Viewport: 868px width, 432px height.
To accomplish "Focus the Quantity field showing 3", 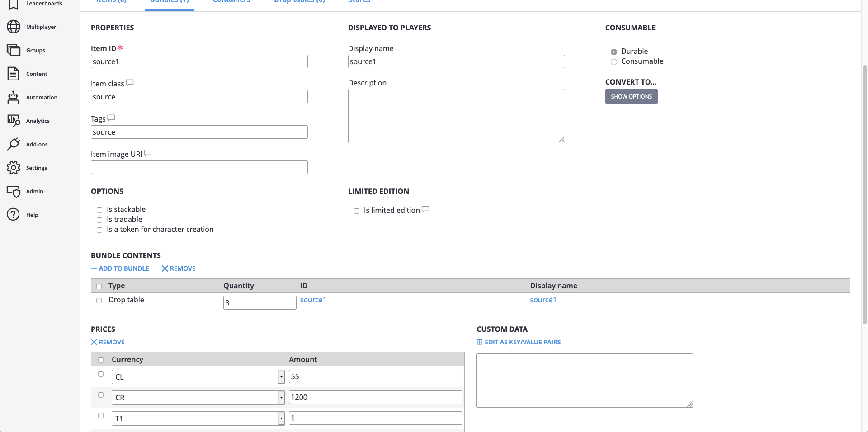I will point(260,303).
